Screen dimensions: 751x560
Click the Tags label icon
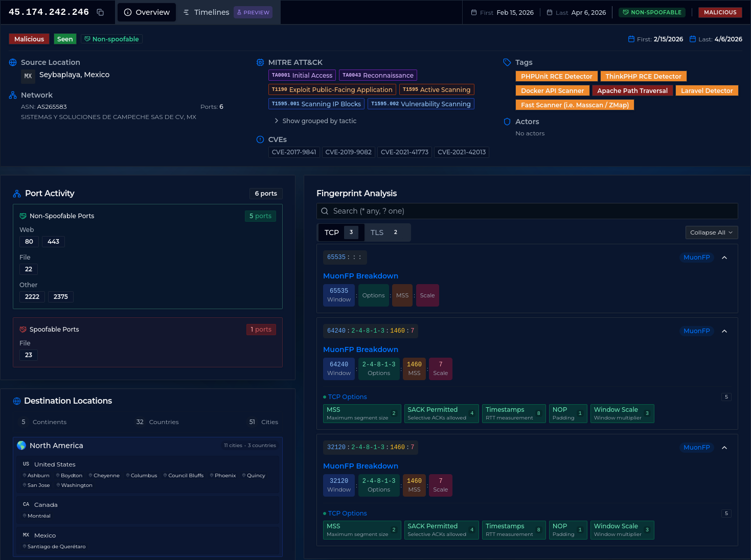pyautogui.click(x=507, y=62)
